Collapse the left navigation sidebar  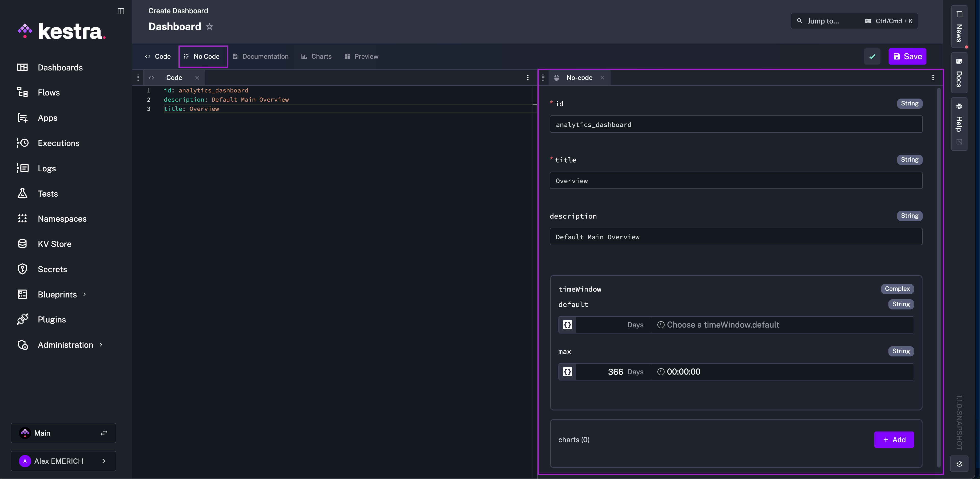121,11
